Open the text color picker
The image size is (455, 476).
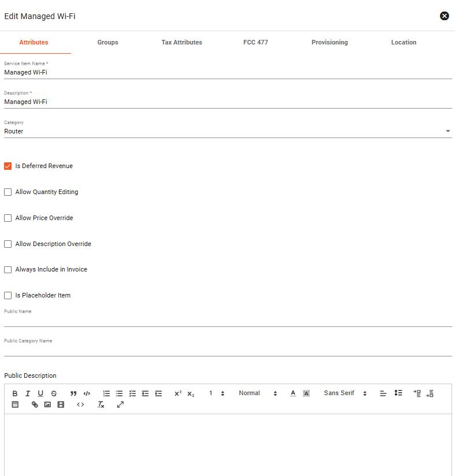pyautogui.click(x=293, y=393)
